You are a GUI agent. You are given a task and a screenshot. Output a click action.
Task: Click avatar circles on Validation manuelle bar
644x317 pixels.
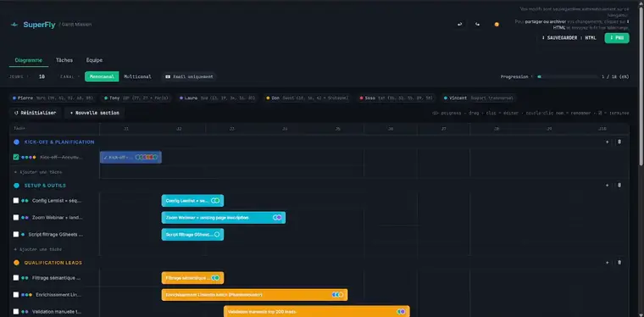point(401,312)
